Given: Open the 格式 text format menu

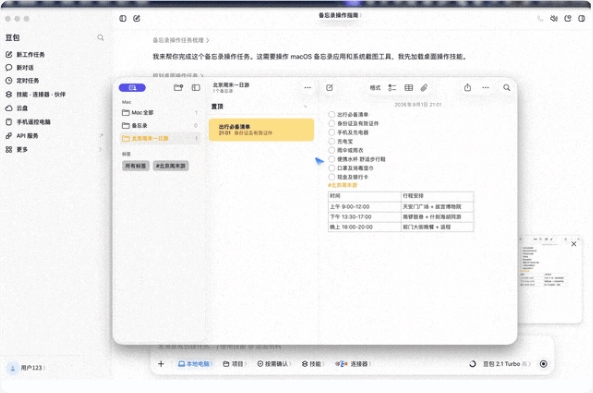Looking at the screenshot, I should (x=375, y=88).
